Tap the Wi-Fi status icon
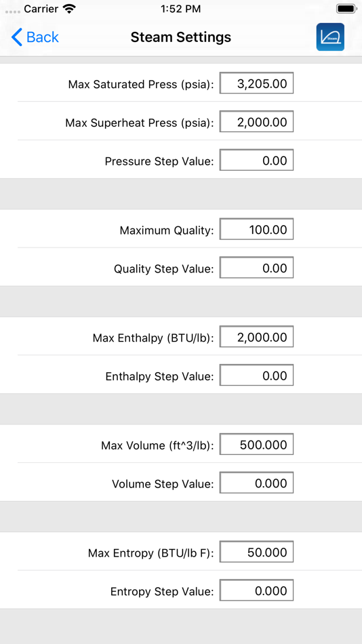 pyautogui.click(x=71, y=9)
